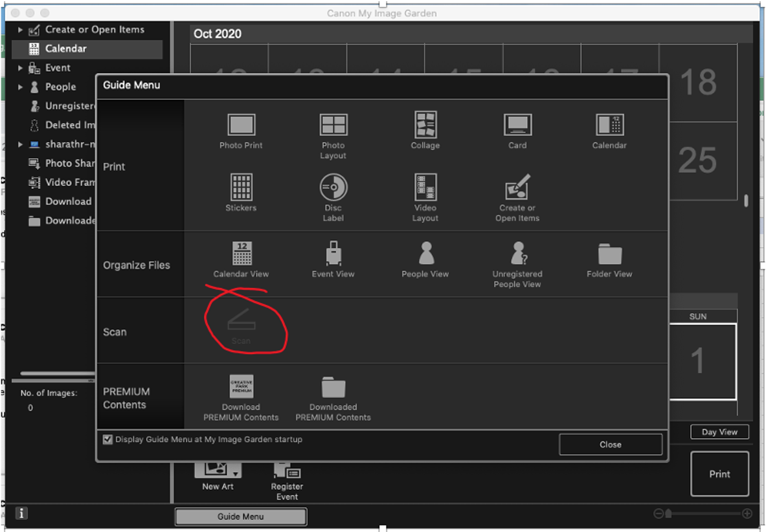Click the Print button

[719, 474]
